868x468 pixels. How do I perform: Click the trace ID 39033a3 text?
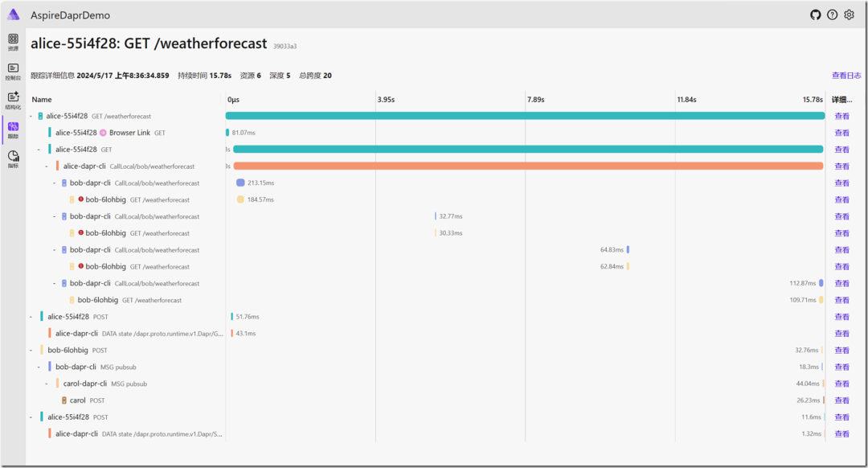(x=285, y=47)
